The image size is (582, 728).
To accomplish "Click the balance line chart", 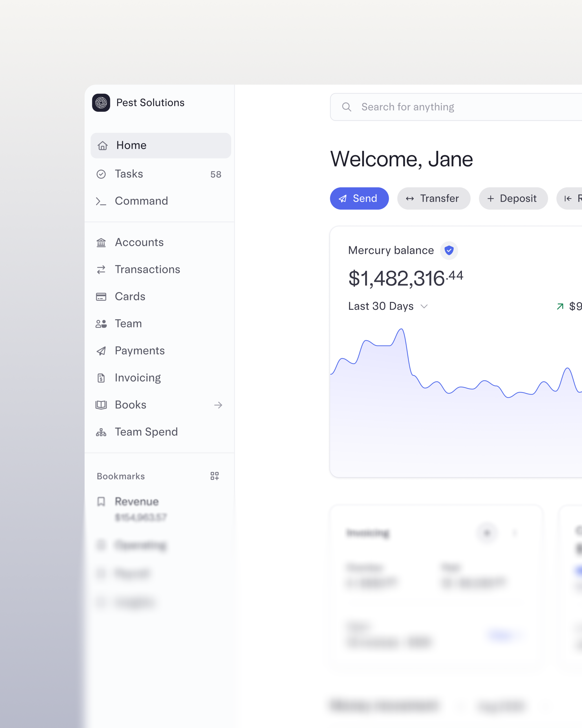I will 456,402.
